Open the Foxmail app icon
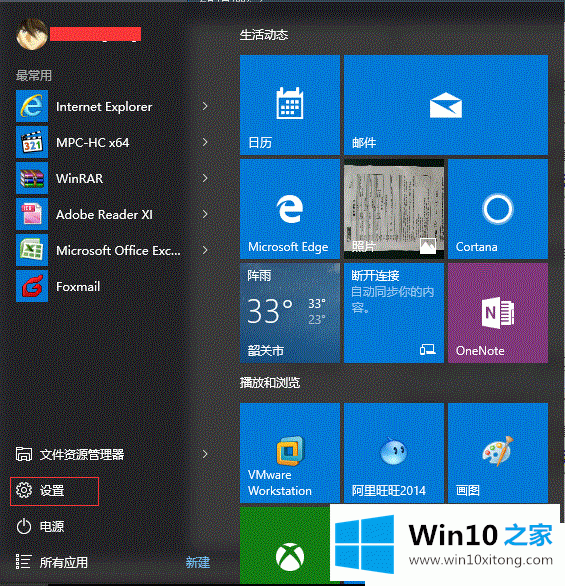This screenshot has height=586, width=565. [x=32, y=286]
